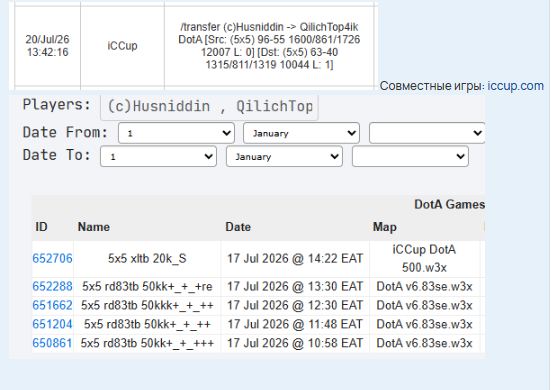Screen dimensions: 551x390
Task: Open Date To day dropdown
Action: 158,156
